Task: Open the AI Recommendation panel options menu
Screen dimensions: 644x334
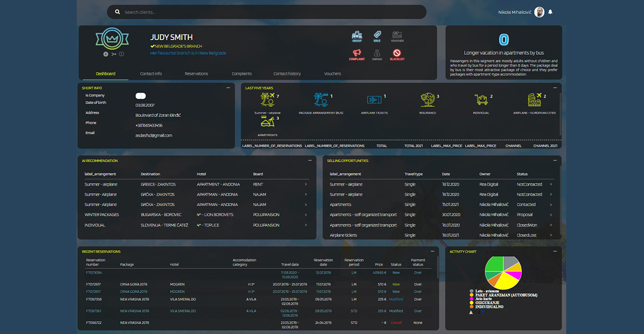Action: point(310,161)
